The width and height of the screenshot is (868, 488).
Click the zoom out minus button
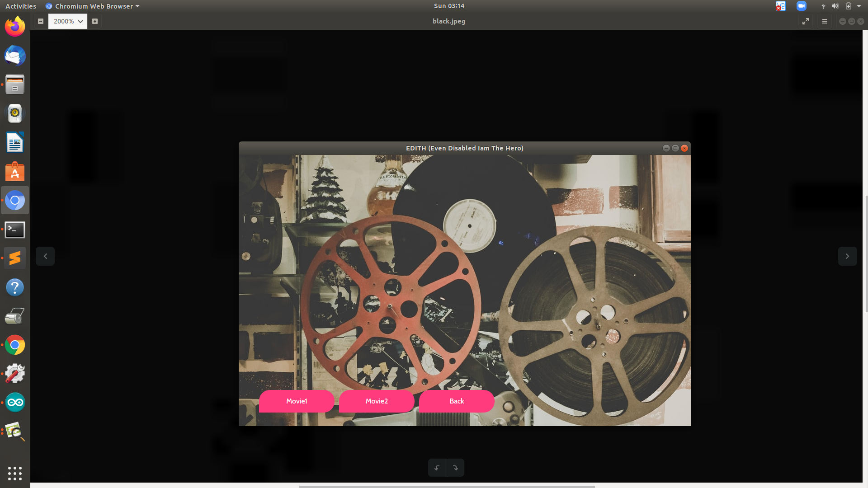pos(41,21)
